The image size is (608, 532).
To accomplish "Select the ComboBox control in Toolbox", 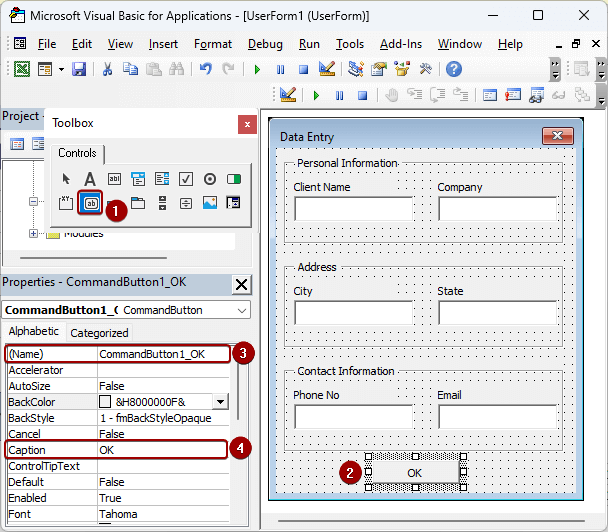I will 138,179.
